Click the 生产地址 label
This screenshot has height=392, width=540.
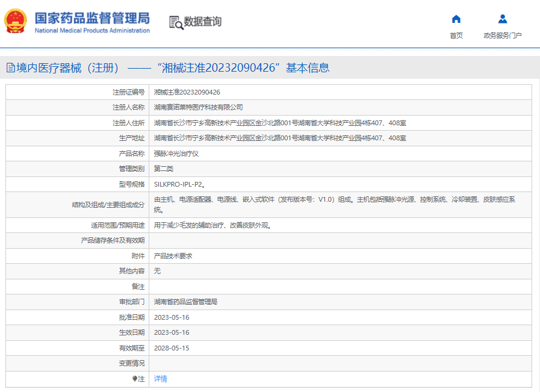click(x=132, y=138)
